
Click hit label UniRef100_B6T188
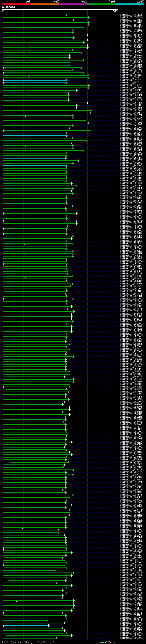(x=131, y=45)
